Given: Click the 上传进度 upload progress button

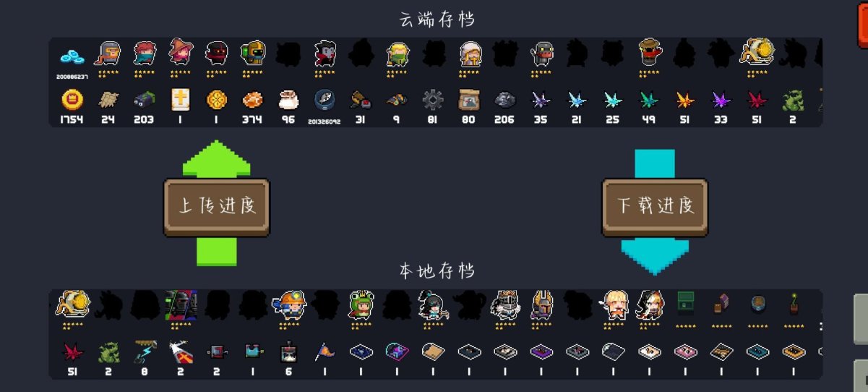Looking at the screenshot, I should (x=217, y=208).
